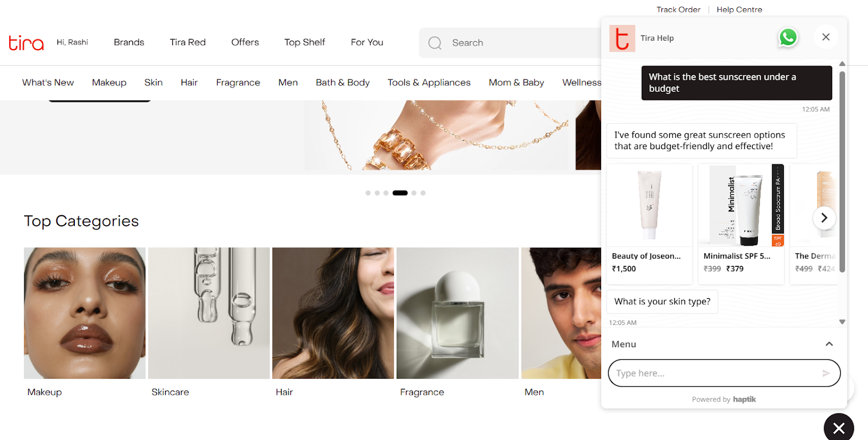Click 'Minimalist SPF 5...' product name
Screen dimensions: 868x440
point(737,256)
